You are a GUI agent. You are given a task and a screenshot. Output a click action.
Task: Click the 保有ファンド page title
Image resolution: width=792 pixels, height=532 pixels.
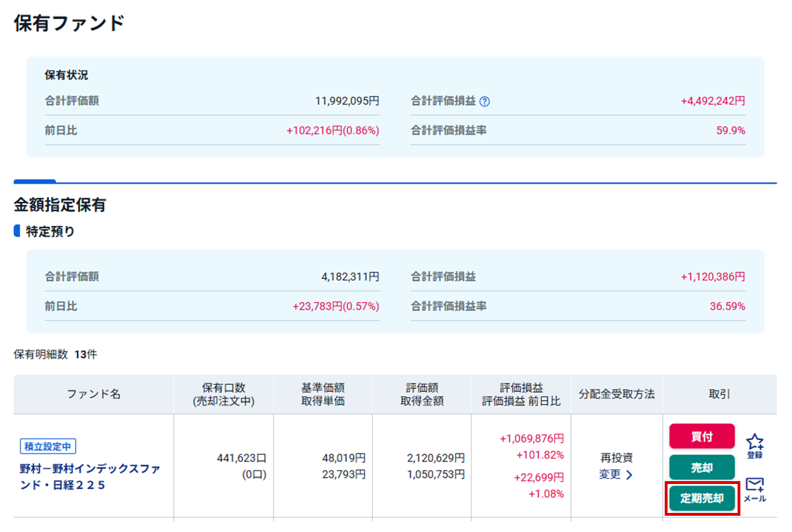click(69, 23)
